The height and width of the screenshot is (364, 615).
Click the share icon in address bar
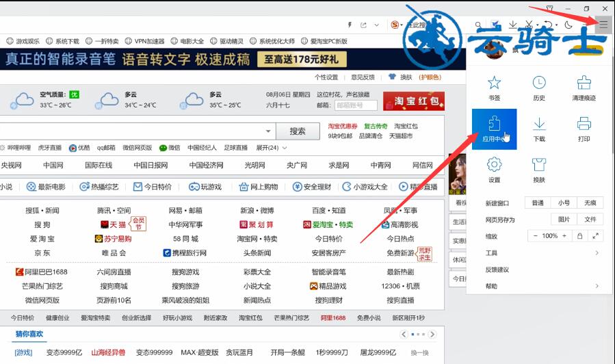[363, 25]
